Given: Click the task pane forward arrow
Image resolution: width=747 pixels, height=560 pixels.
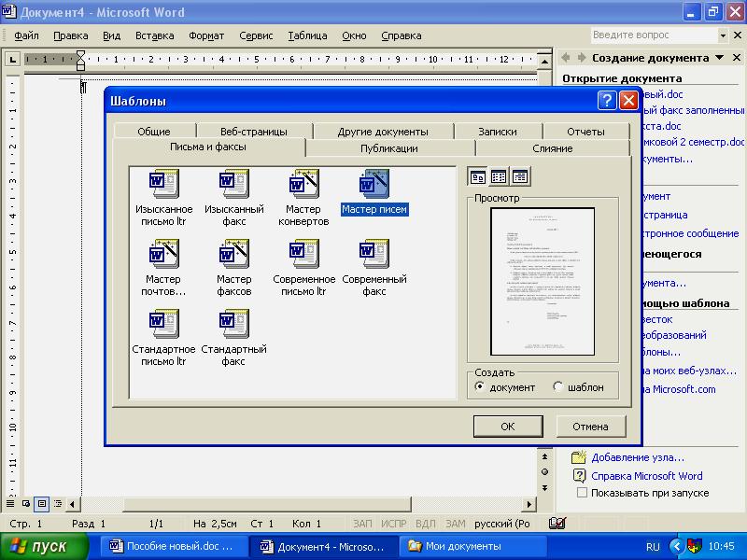Looking at the screenshot, I should tap(581, 58).
